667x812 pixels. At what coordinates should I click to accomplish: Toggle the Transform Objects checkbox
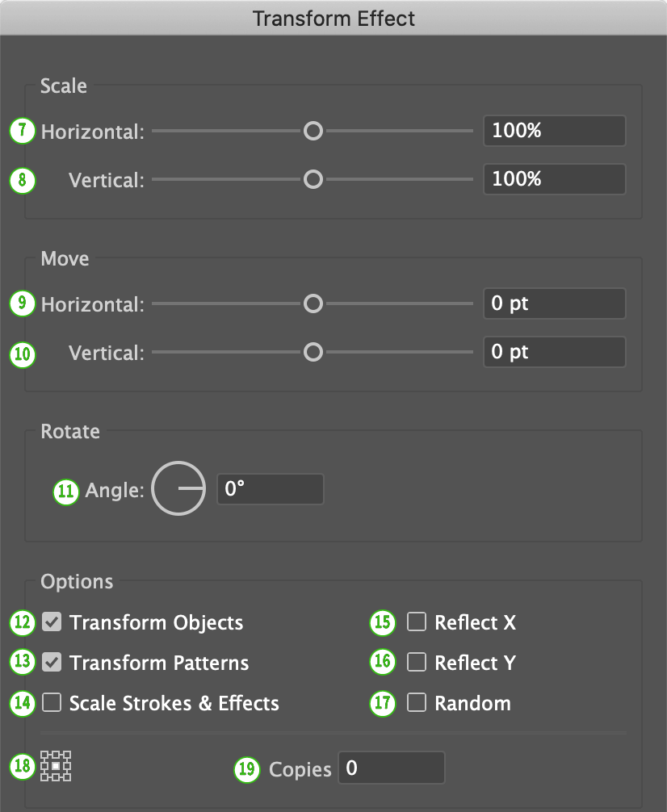(52, 622)
